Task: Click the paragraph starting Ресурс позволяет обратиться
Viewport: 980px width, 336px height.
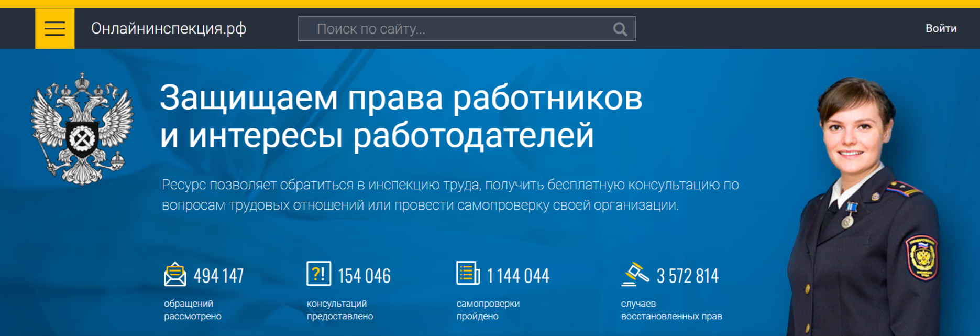Action: pyautogui.click(x=450, y=194)
